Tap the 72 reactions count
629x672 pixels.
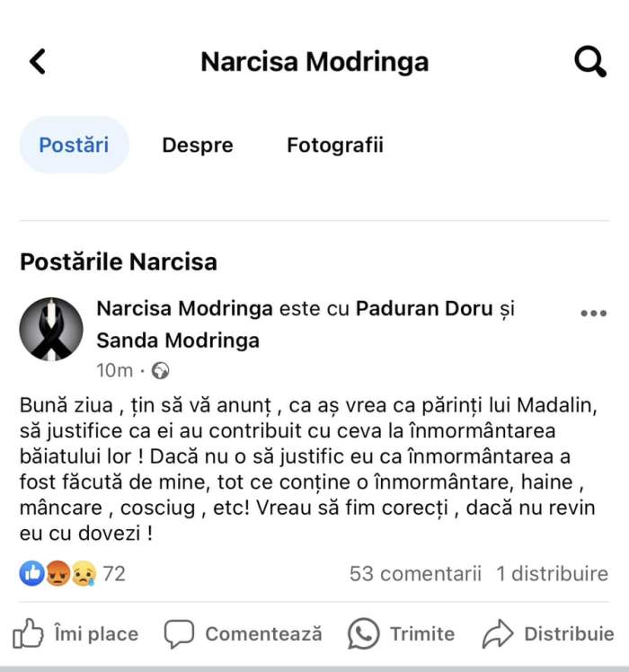[114, 573]
